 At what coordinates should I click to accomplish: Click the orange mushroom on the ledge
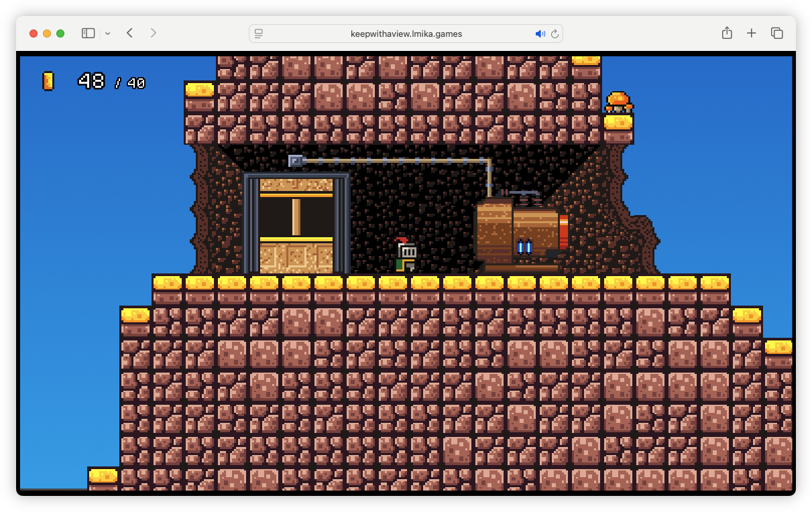618,102
